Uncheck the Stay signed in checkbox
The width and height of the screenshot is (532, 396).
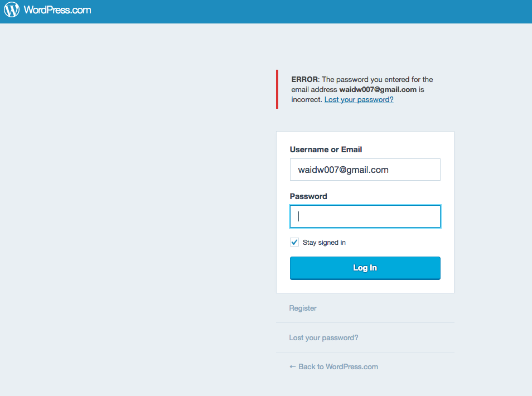(x=294, y=242)
